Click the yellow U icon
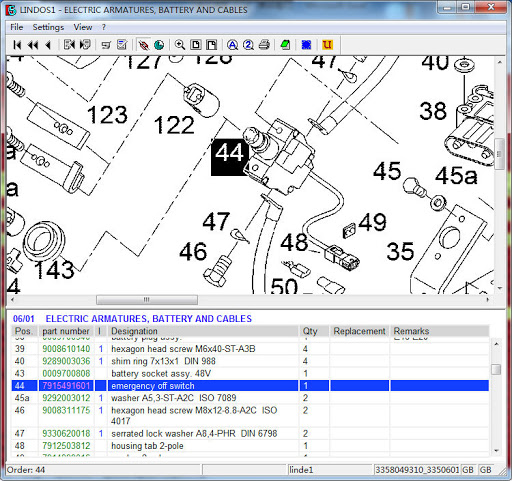This screenshot has width=512, height=481. (x=327, y=45)
